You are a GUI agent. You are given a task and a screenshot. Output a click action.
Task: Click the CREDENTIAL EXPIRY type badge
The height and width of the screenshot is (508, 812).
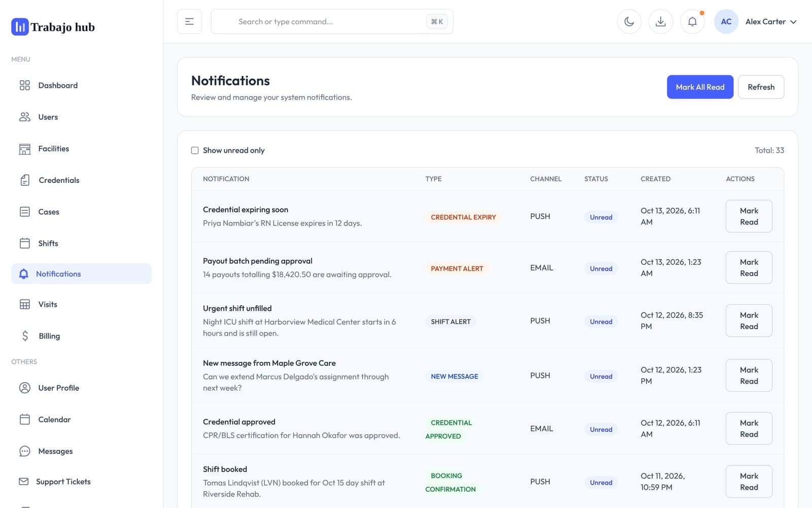463,217
